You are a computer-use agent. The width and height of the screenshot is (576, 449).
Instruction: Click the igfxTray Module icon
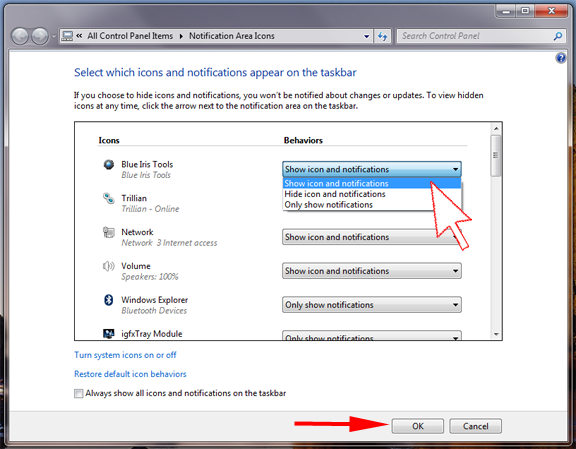pyautogui.click(x=109, y=334)
